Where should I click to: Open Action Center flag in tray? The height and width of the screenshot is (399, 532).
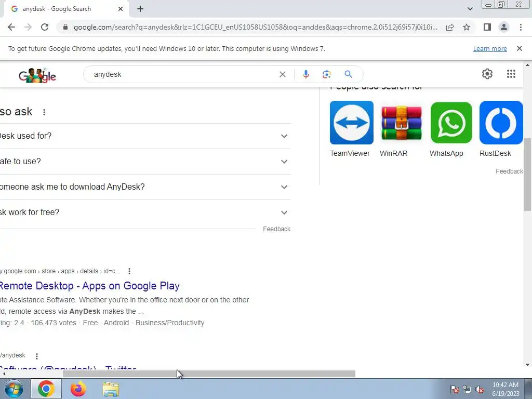[454, 389]
